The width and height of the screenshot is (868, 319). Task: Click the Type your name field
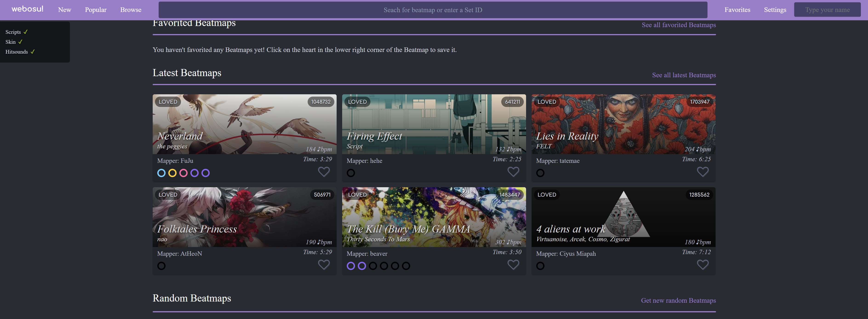pyautogui.click(x=827, y=10)
